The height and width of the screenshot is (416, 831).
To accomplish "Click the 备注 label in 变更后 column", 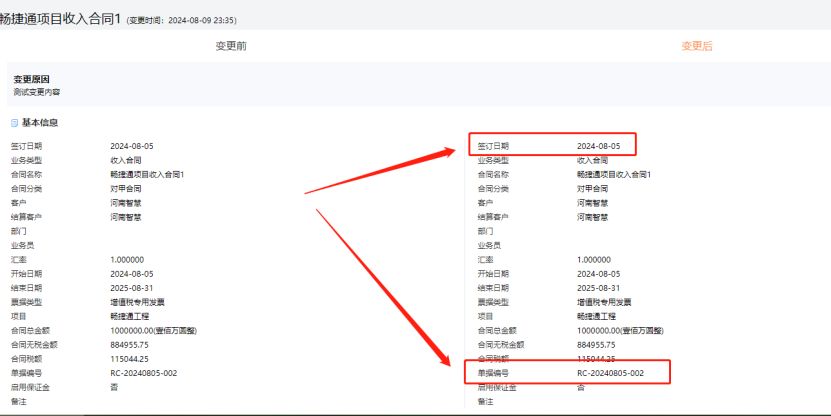I will point(485,402).
